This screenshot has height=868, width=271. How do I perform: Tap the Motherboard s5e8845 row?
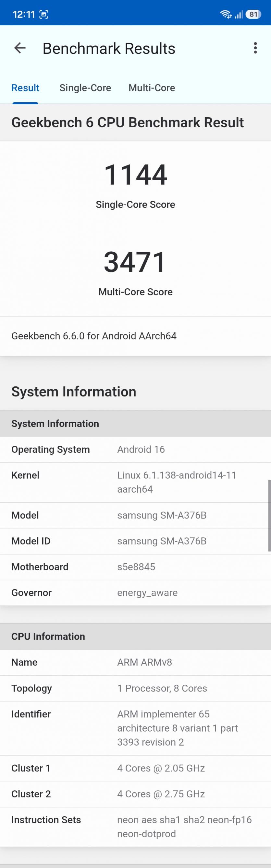coord(135,567)
